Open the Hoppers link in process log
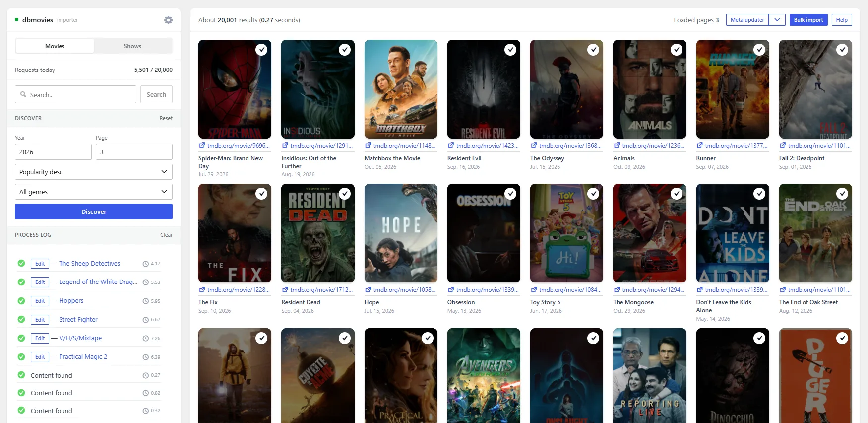The width and height of the screenshot is (868, 423). 71,301
